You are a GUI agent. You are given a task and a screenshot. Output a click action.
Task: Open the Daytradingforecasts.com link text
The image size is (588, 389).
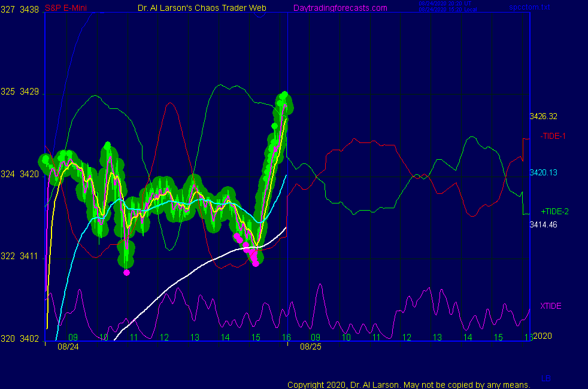pyautogui.click(x=340, y=8)
